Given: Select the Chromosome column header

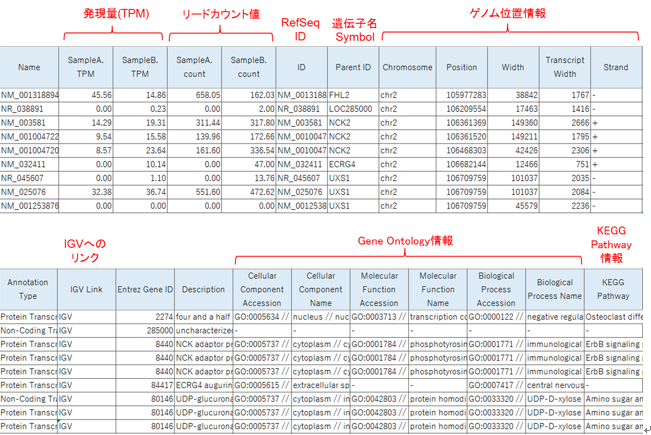Looking at the screenshot, I should pyautogui.click(x=407, y=67).
